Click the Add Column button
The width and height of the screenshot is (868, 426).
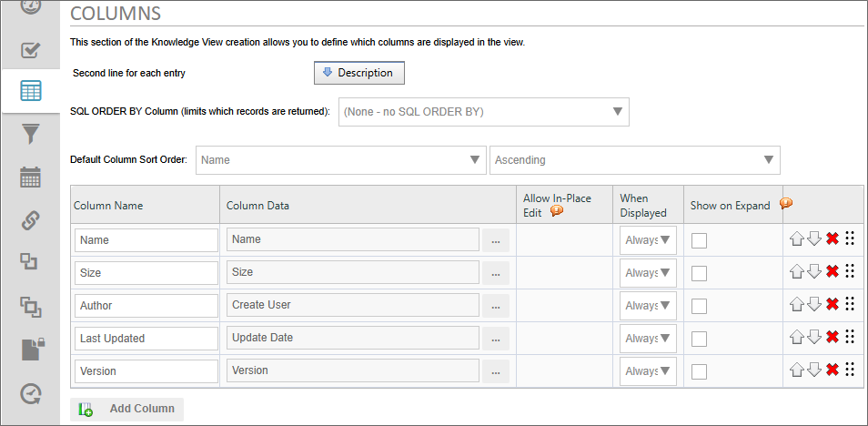click(127, 409)
